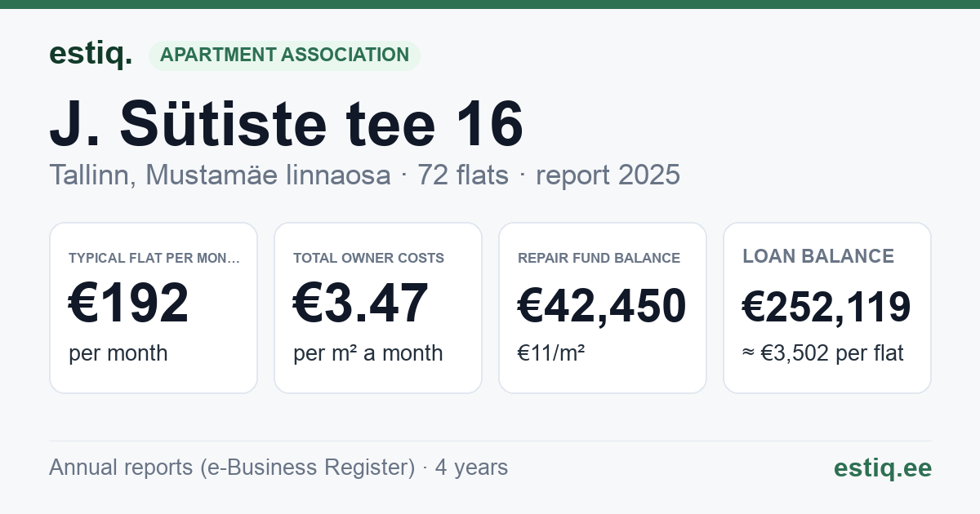Click the €42,450 value
The width and height of the screenshot is (980, 514).
tap(602, 307)
